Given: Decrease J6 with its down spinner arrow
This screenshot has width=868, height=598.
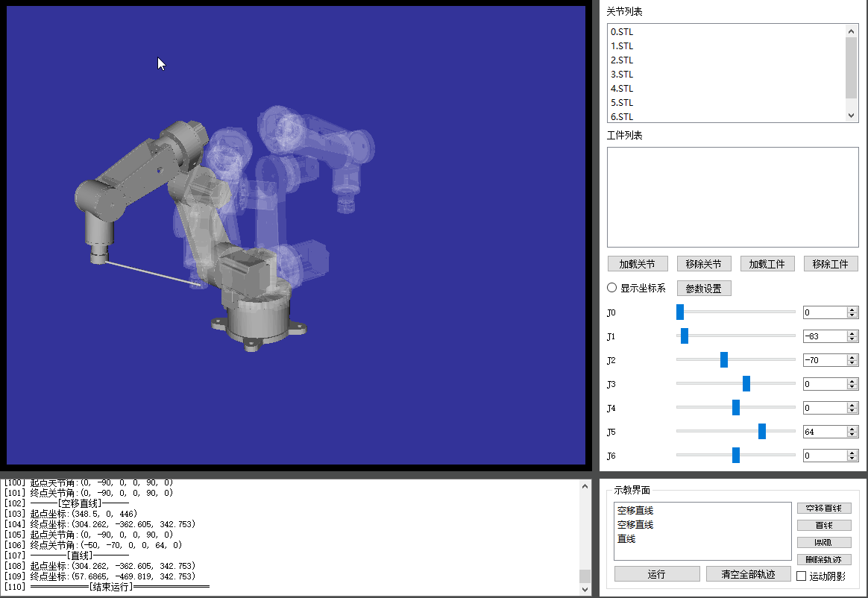Looking at the screenshot, I should 852,459.
